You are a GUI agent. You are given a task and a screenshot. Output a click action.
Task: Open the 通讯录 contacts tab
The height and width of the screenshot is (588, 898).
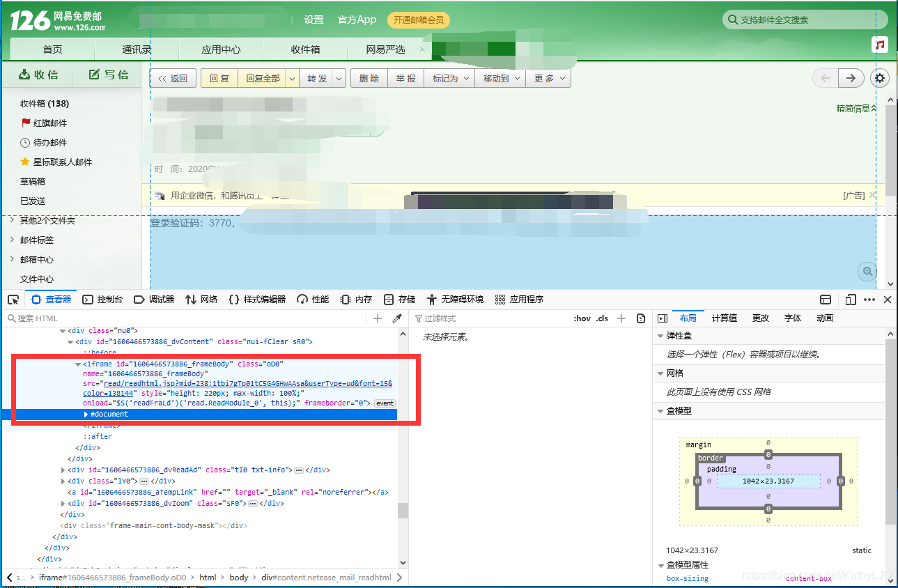pos(135,49)
